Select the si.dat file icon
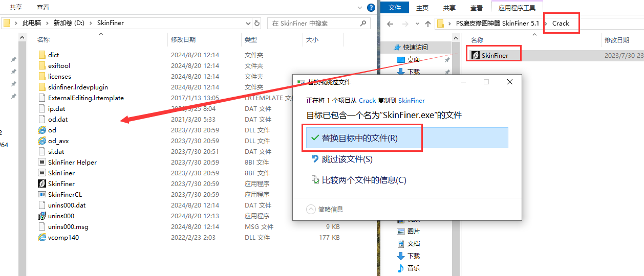The width and height of the screenshot is (644, 276). point(42,151)
